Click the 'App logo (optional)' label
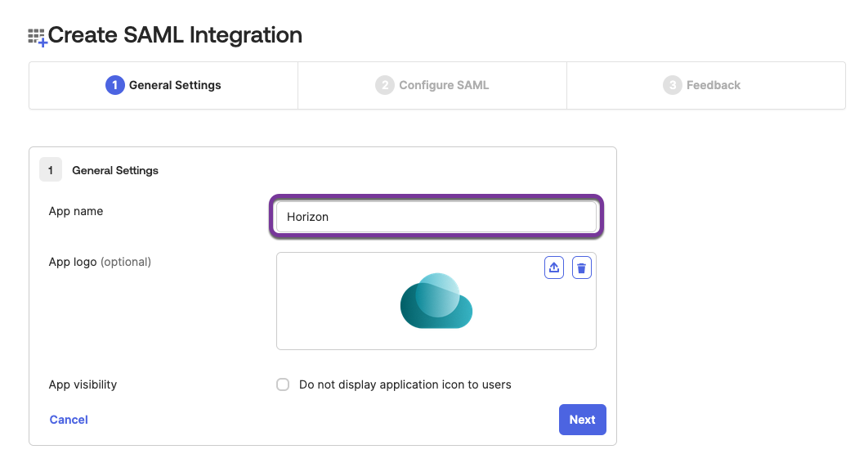 click(x=100, y=262)
